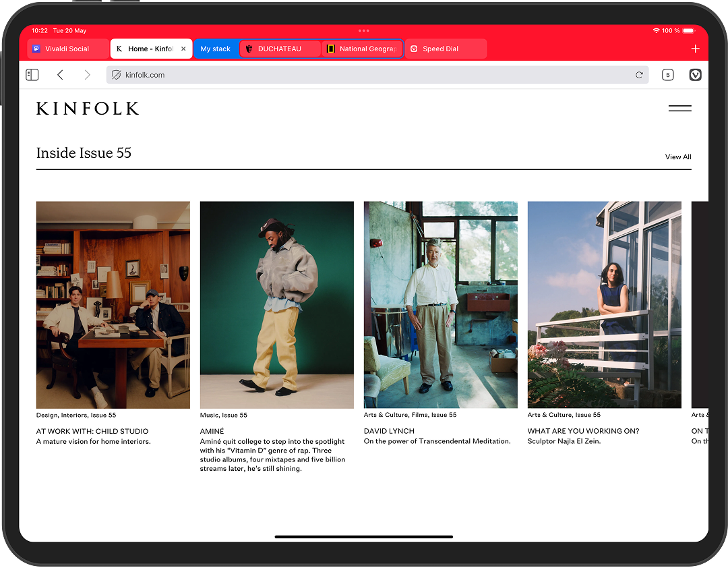Viewport: 728px width, 568px height.
Task: Navigate back using the back arrow
Action: pyautogui.click(x=60, y=75)
